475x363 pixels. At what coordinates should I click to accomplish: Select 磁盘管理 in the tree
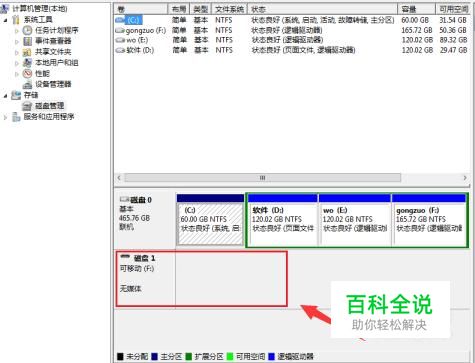tap(50, 106)
